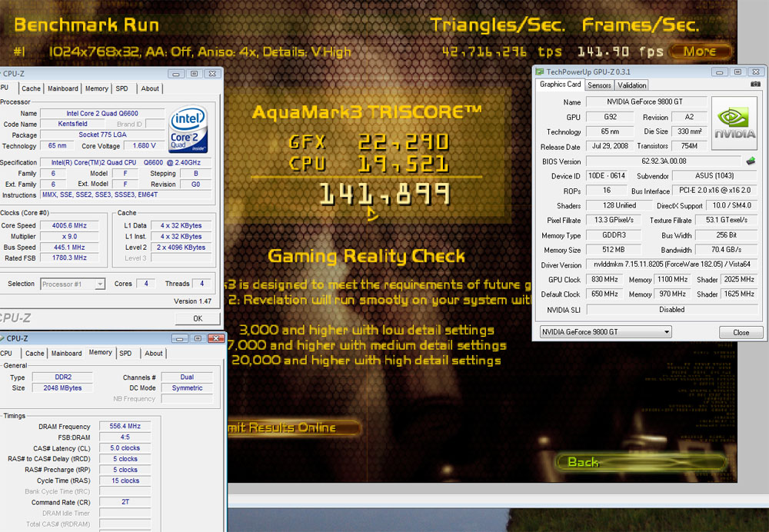Viewport: 769px width, 532px height.
Task: Click the GPU-Z camera screenshot icon
Action: point(755,85)
